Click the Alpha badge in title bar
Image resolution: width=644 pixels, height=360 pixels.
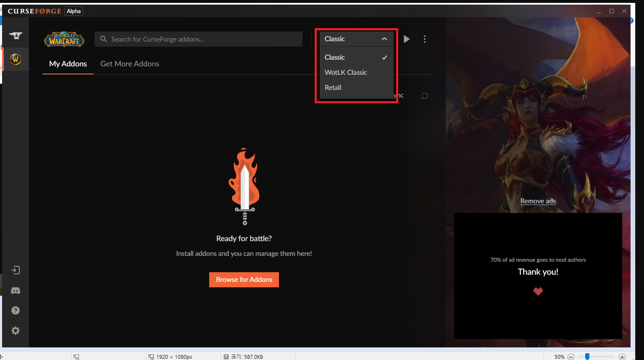[x=74, y=11]
